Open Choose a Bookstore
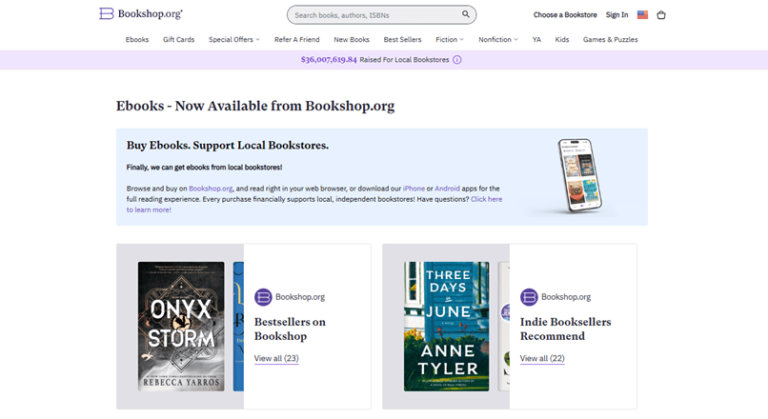 tap(565, 15)
